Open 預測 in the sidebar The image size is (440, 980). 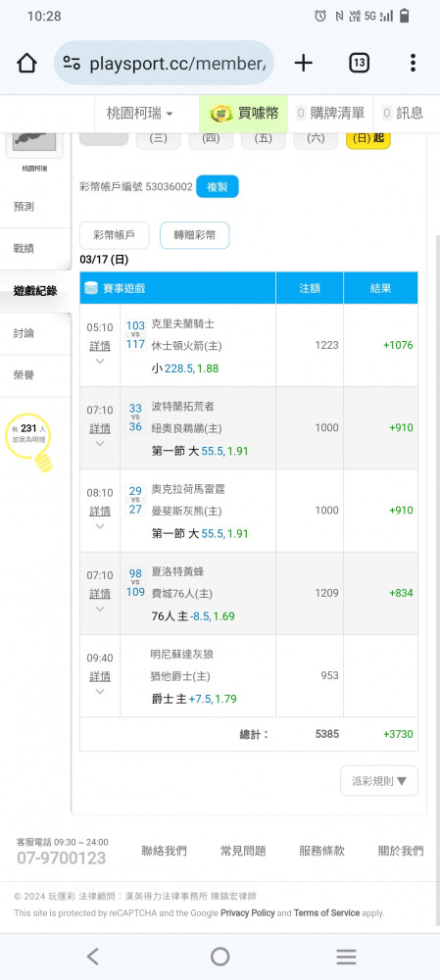(24, 206)
